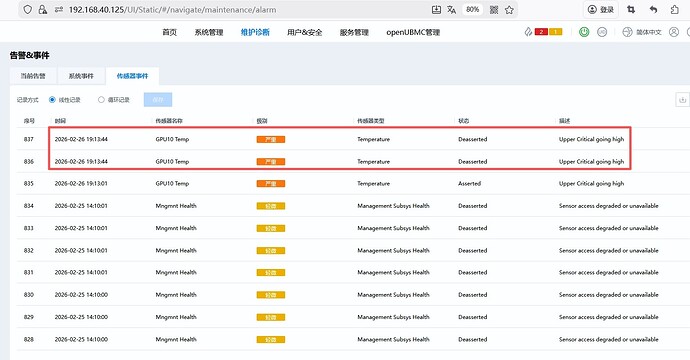The height and width of the screenshot is (360, 690).
Task: Click the green power status icon
Action: (x=584, y=32)
